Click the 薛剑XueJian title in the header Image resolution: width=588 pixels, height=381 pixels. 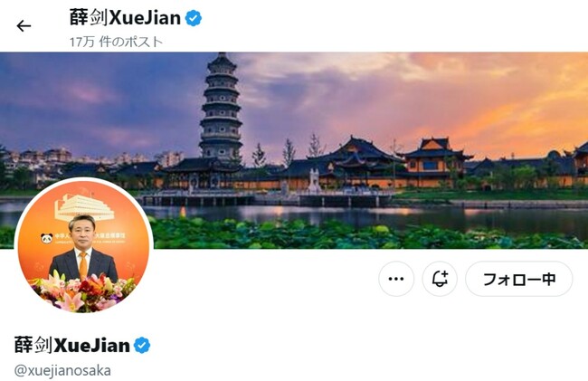coord(125,17)
